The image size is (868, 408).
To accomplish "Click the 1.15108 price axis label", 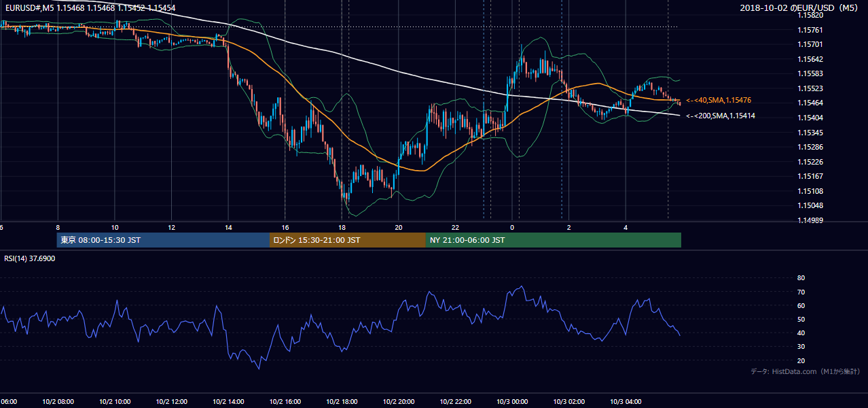I will pyautogui.click(x=809, y=191).
